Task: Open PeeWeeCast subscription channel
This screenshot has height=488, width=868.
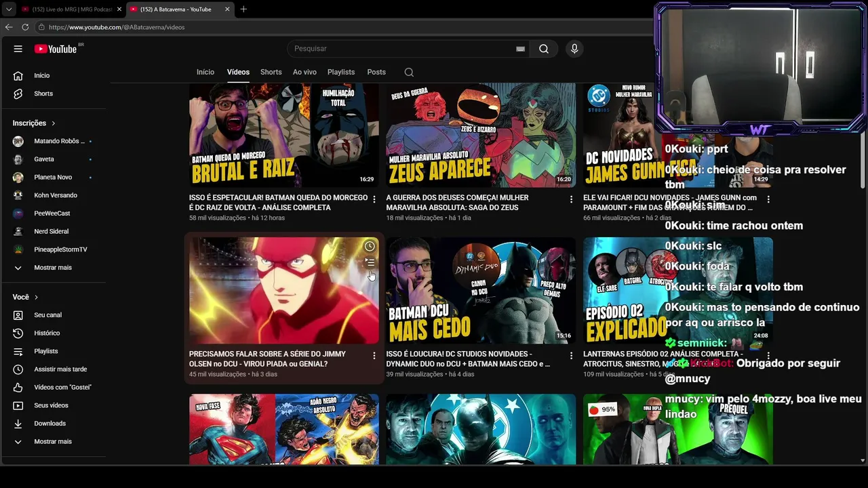Action: tap(53, 213)
